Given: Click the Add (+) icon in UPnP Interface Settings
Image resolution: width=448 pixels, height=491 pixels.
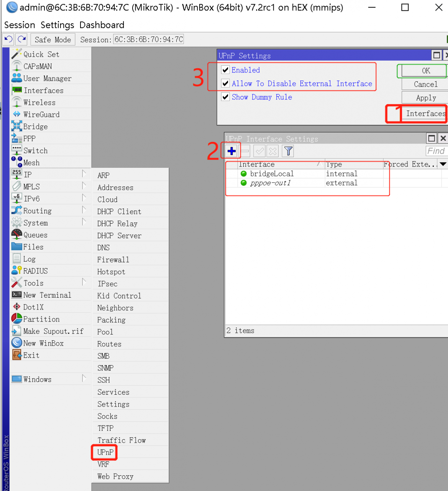Looking at the screenshot, I should point(231,151).
